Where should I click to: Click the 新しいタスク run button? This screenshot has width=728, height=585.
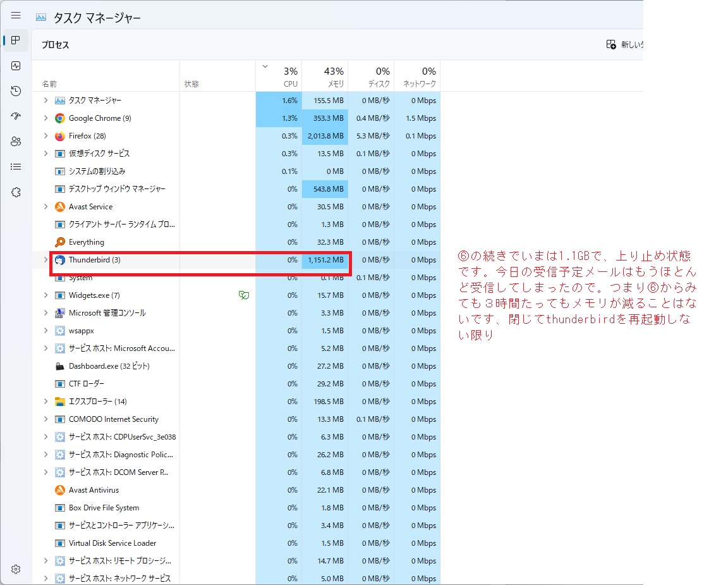tap(624, 44)
